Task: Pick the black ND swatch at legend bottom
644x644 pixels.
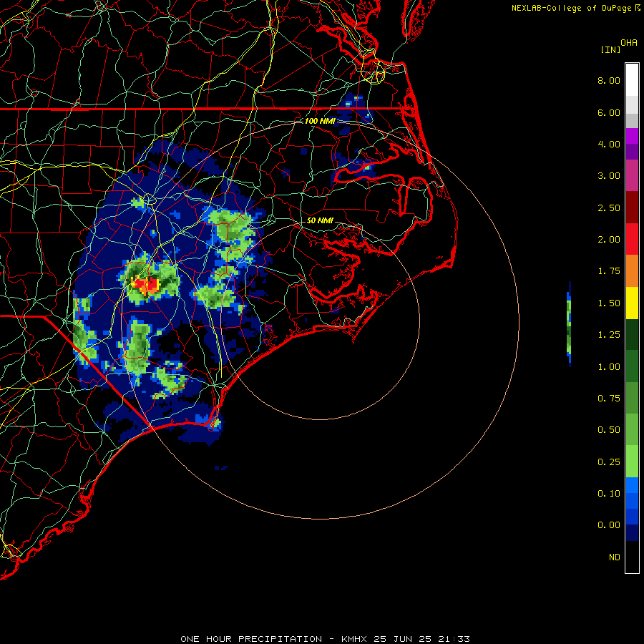Action: pos(632,557)
